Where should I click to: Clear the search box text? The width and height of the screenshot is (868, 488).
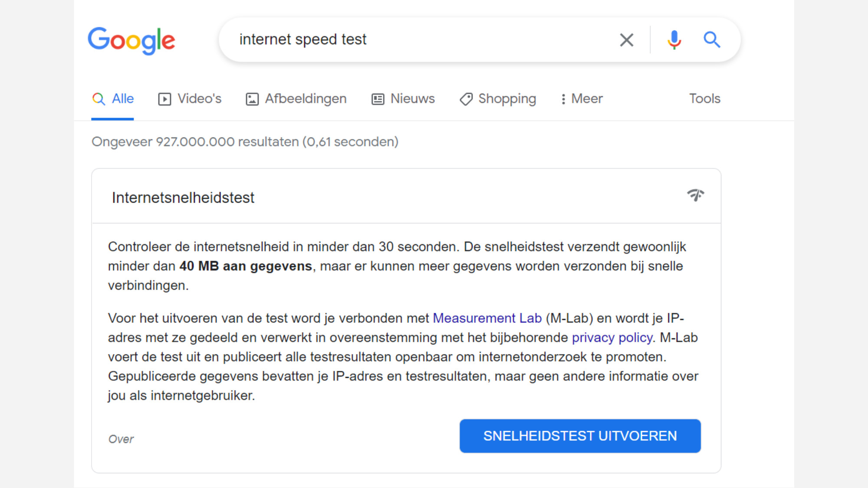(626, 40)
